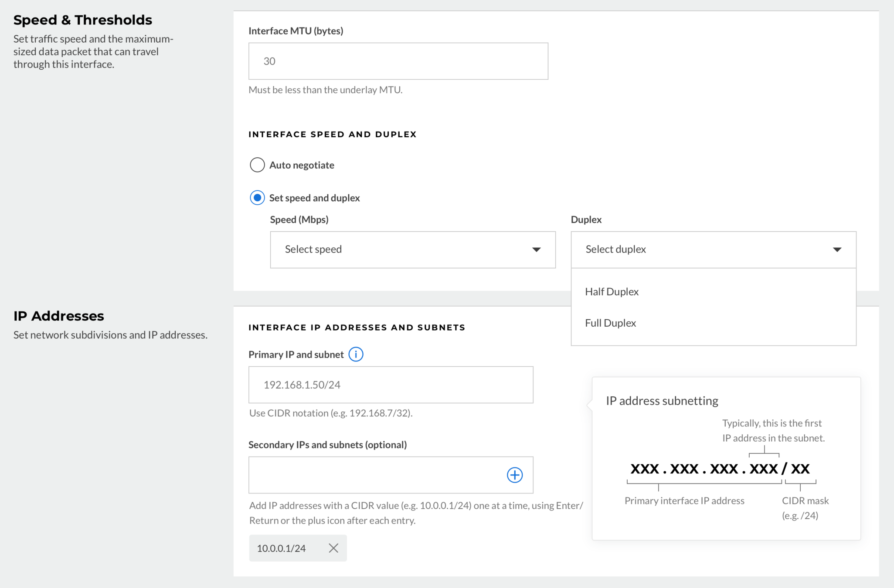Select the Auto negotiate radio button

click(257, 165)
